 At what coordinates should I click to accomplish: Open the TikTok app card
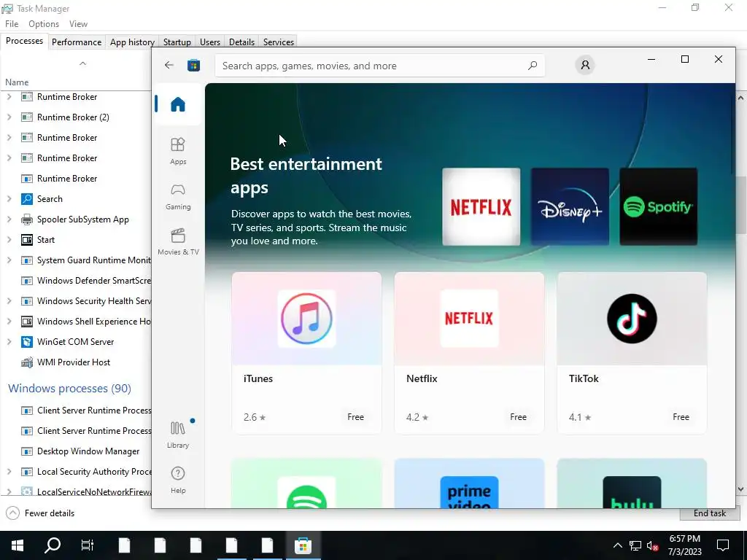(x=632, y=353)
